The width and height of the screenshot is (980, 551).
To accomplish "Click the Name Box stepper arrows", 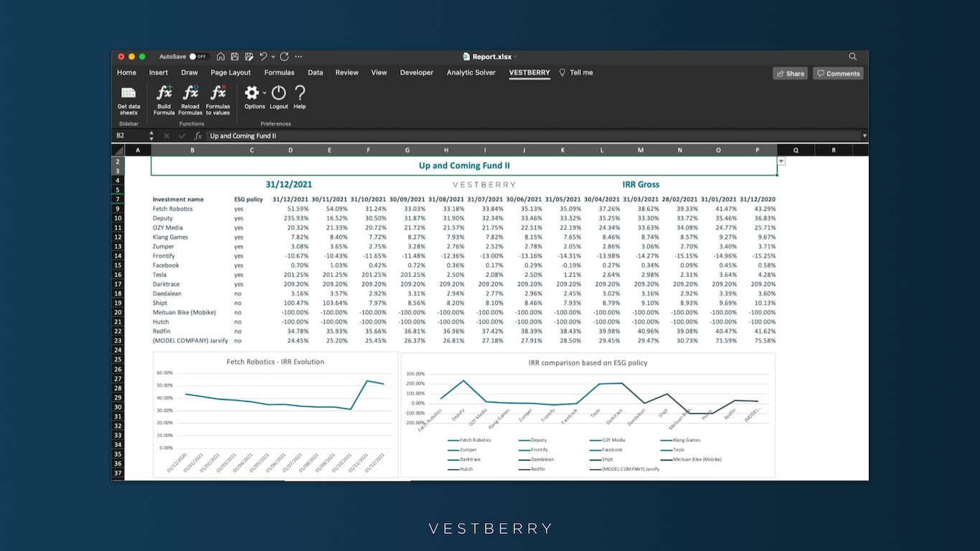I will (x=151, y=136).
